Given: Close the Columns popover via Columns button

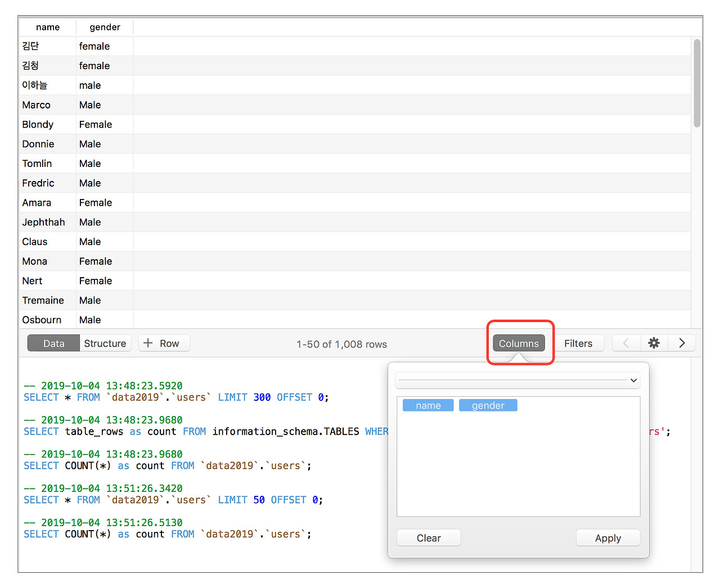Looking at the screenshot, I should [519, 343].
